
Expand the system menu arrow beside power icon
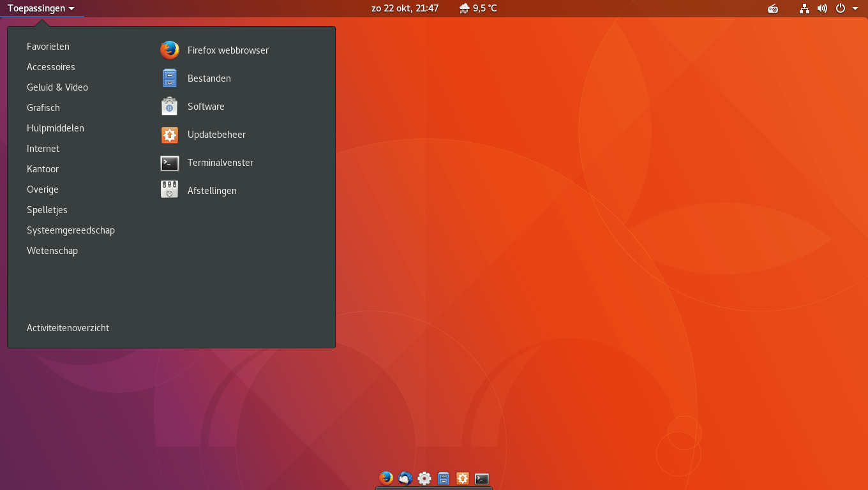(x=855, y=9)
